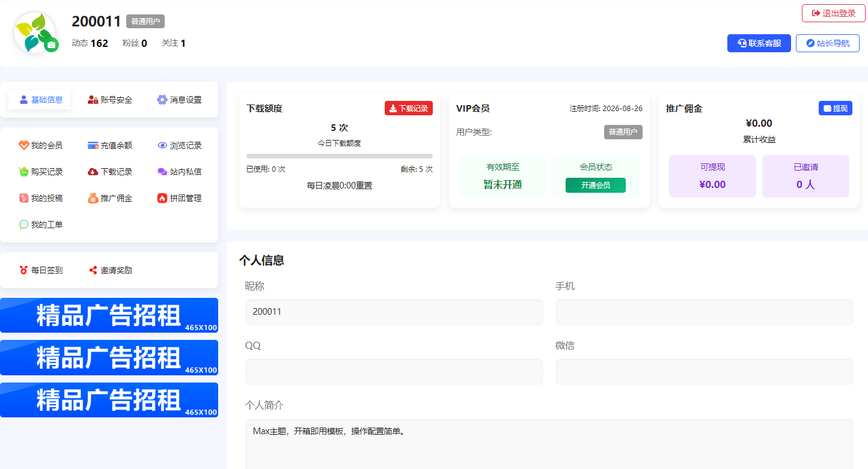Open 购买记录 bag icon
Screen dimensions: 868x469
(x=23, y=172)
